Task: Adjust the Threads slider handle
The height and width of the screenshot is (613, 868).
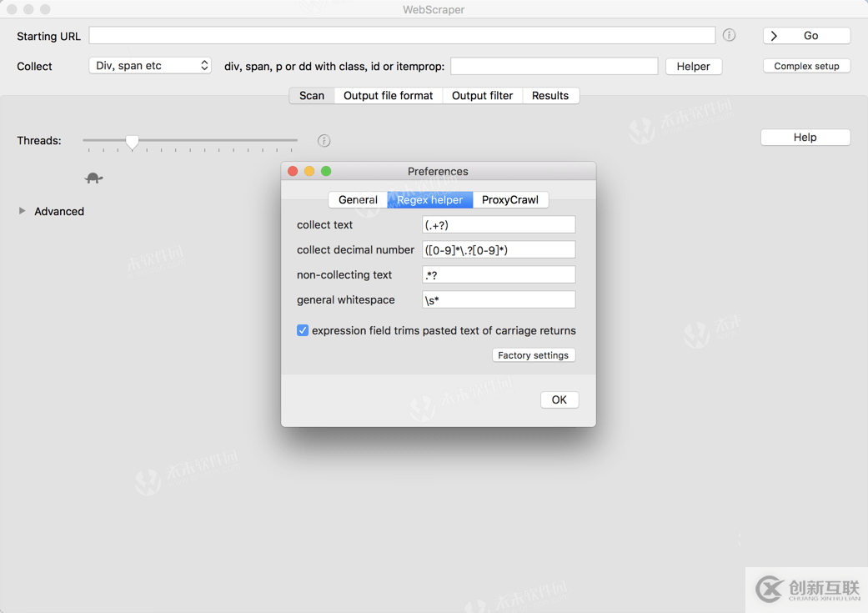Action: pyautogui.click(x=132, y=142)
